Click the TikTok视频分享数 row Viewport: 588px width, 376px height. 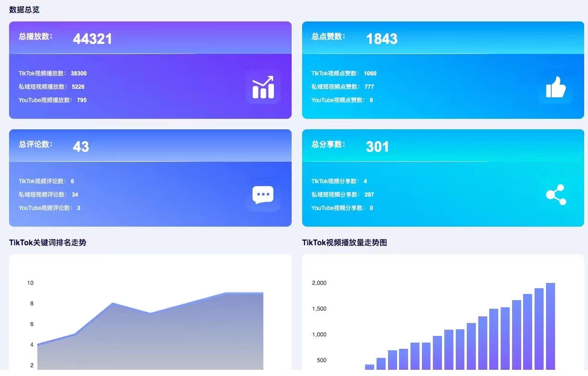(x=339, y=181)
